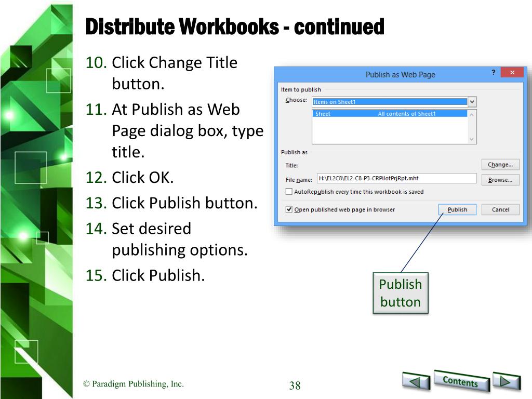Click list scrollbar up arrow
Image resolution: width=532 pixels, height=399 pixels.
472,115
